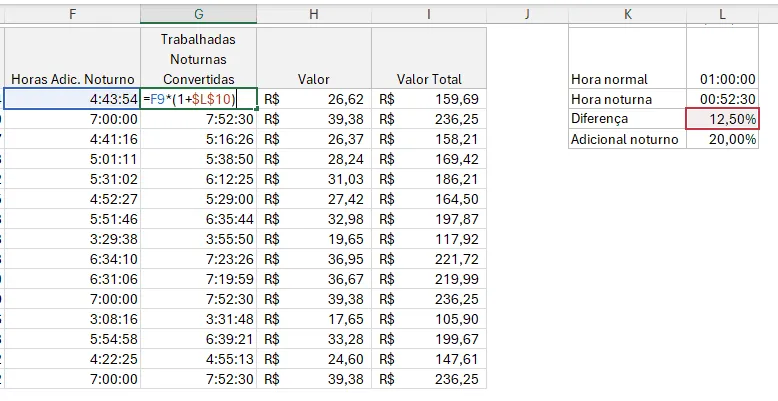Click the Adicional noturno label cell
Screen dimensions: 778x401
pyautogui.click(x=628, y=139)
